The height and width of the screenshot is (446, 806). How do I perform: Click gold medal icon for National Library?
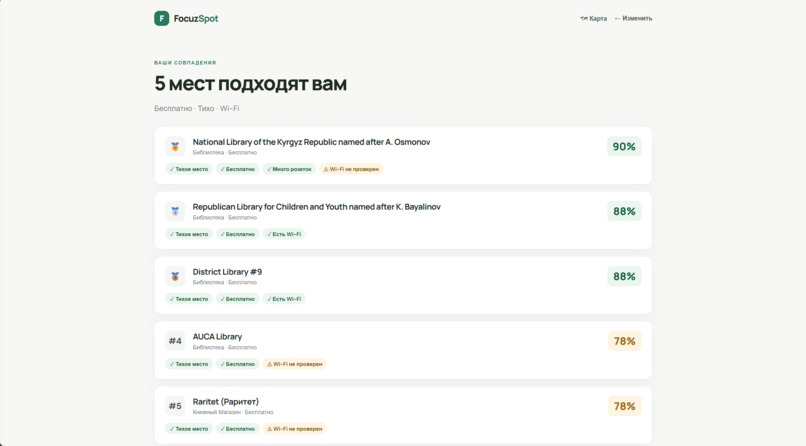(x=175, y=146)
